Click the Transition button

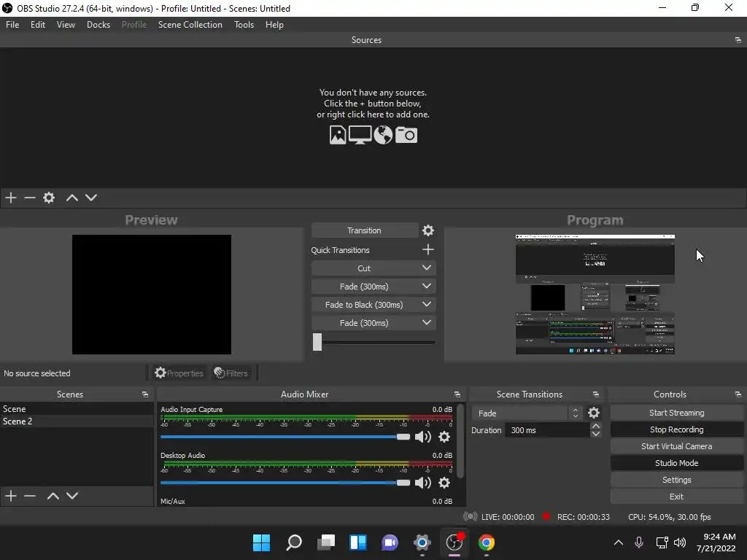365,230
